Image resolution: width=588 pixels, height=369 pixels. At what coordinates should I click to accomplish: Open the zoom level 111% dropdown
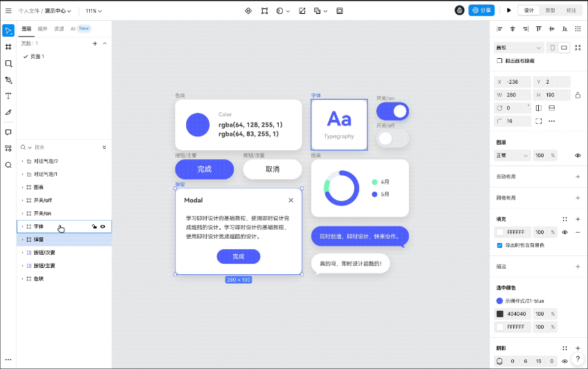[x=94, y=11]
